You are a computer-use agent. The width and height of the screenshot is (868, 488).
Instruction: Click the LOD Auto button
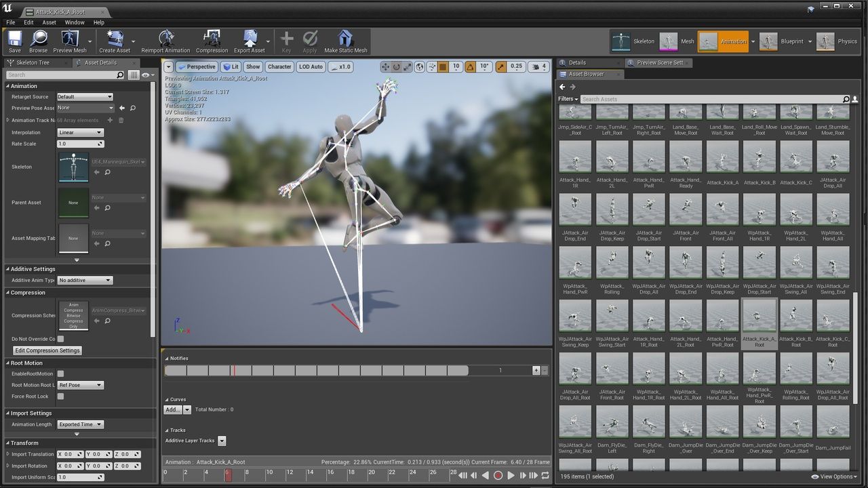point(311,66)
